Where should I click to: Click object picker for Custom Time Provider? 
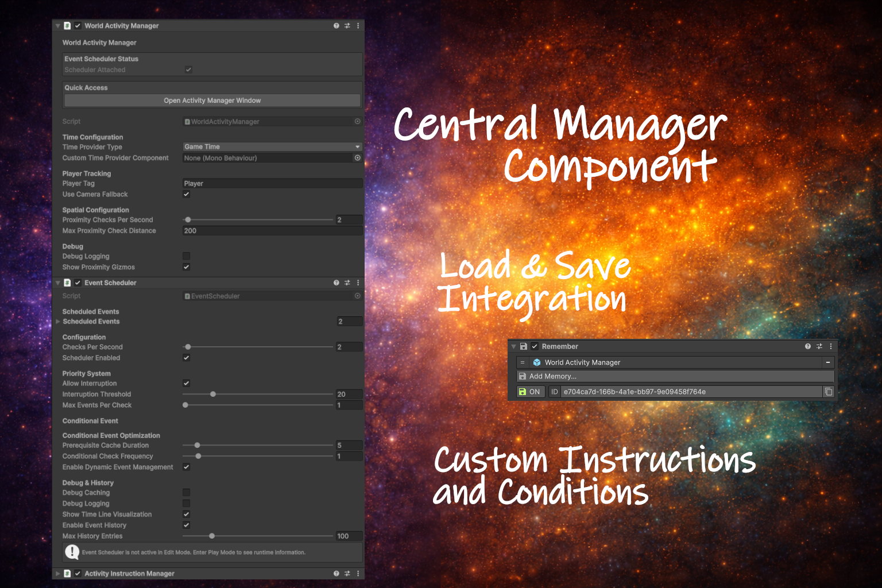point(358,158)
